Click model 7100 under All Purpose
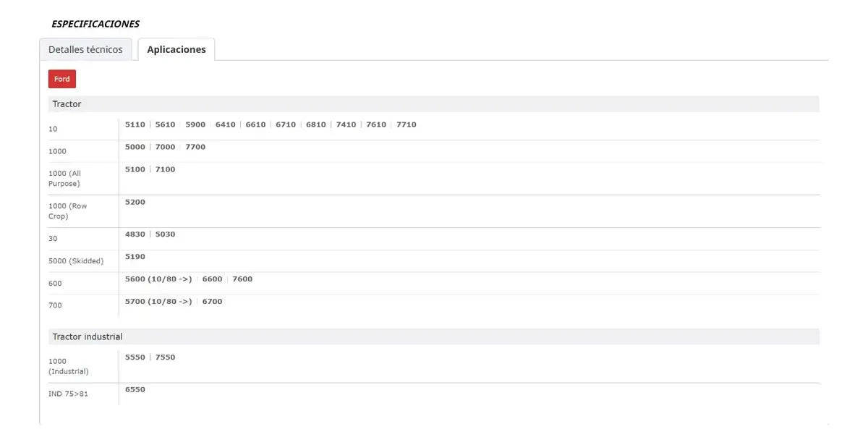The image size is (868, 445). (166, 169)
